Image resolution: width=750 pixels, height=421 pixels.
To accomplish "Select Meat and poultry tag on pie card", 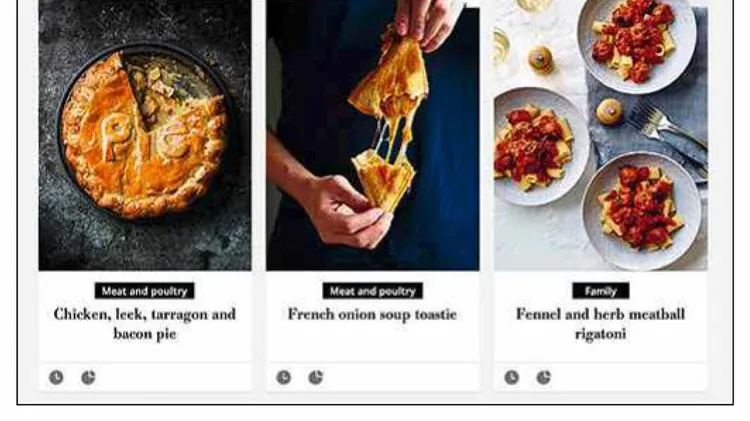I will click(x=144, y=291).
